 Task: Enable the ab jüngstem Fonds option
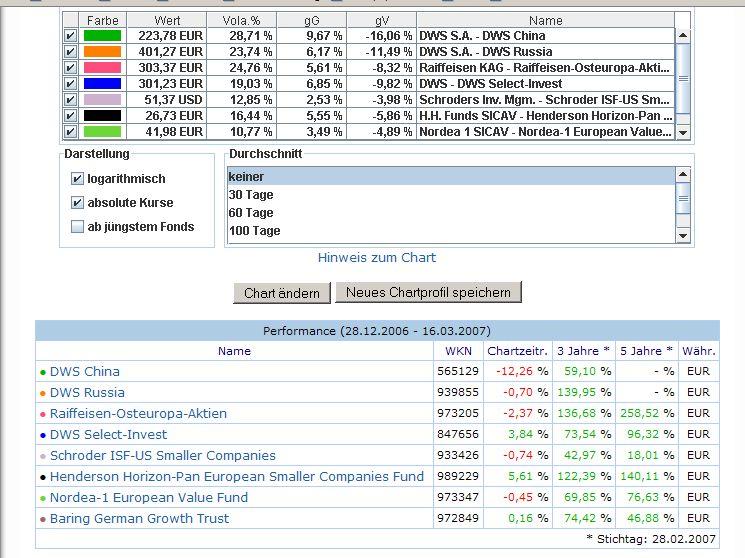point(77,227)
